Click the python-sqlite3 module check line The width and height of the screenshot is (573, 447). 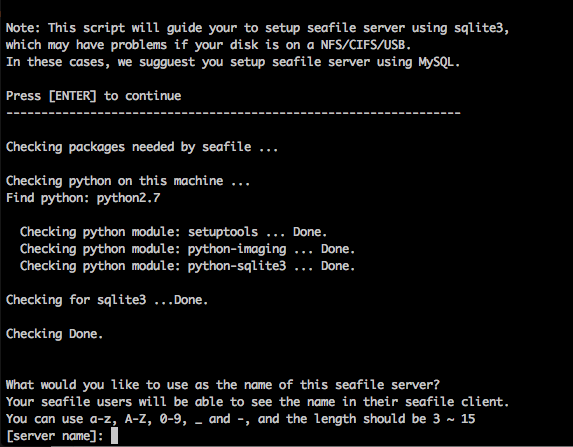pos(187,266)
